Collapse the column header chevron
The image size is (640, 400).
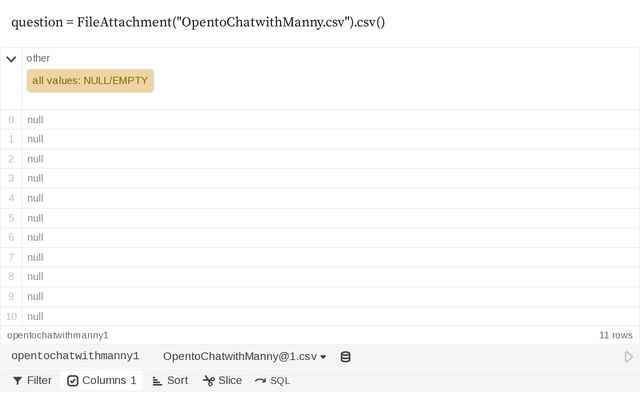point(11,59)
